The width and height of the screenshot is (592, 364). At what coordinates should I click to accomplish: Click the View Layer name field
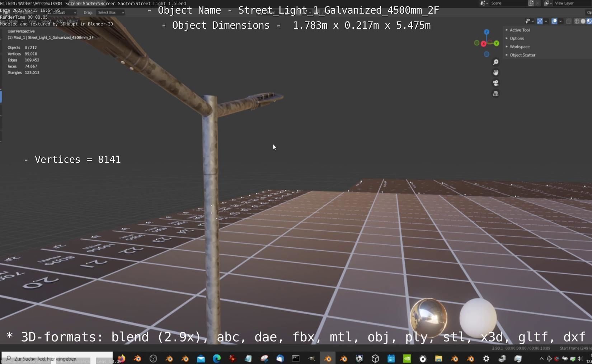tap(572, 3)
